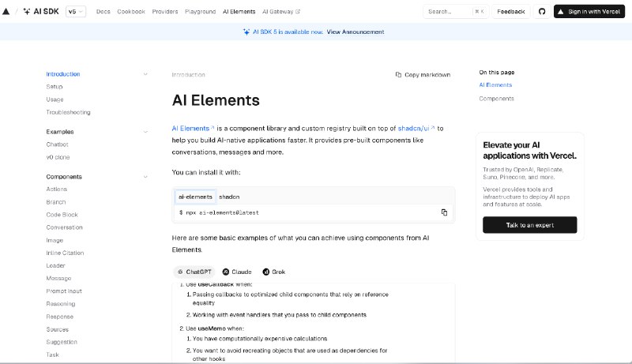The image size is (632, 364).
Task: Click the Vercel triangle logo
Action: [6, 11]
